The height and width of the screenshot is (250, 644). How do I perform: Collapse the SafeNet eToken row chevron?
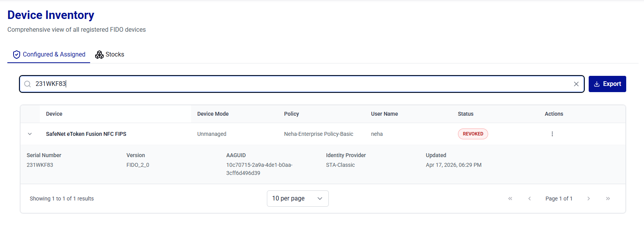[30, 134]
